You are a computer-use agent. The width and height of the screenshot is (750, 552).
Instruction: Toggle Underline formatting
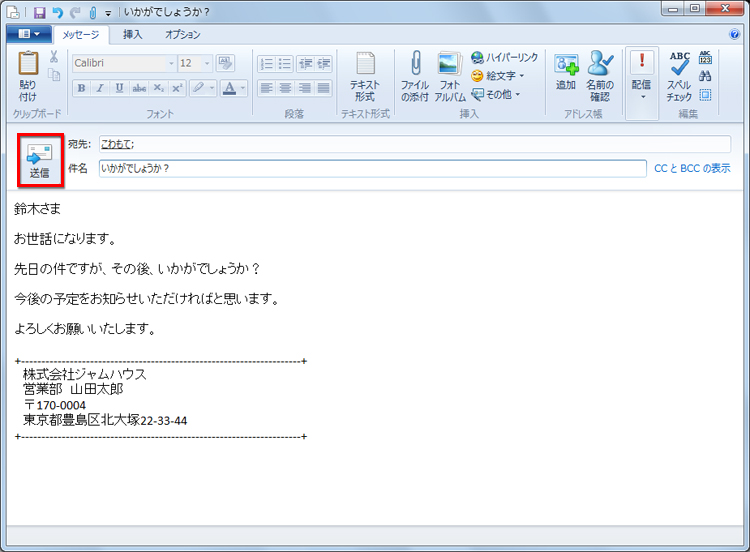tap(119, 88)
